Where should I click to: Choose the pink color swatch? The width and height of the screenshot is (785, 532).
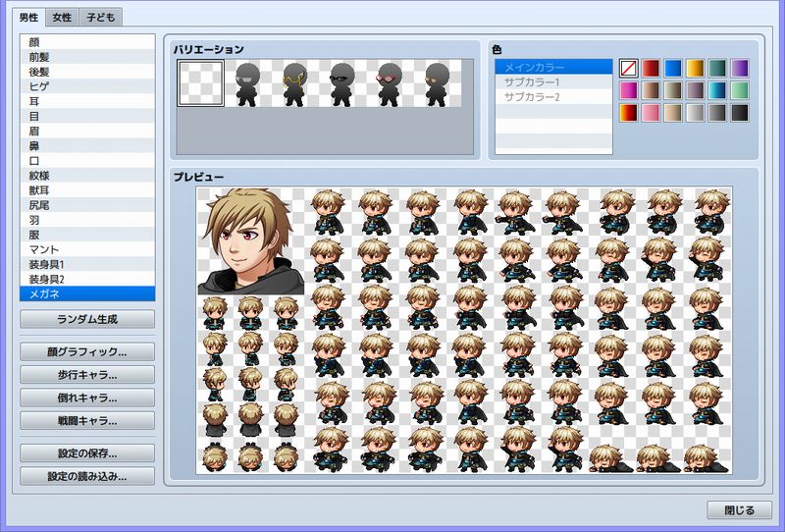[651, 113]
